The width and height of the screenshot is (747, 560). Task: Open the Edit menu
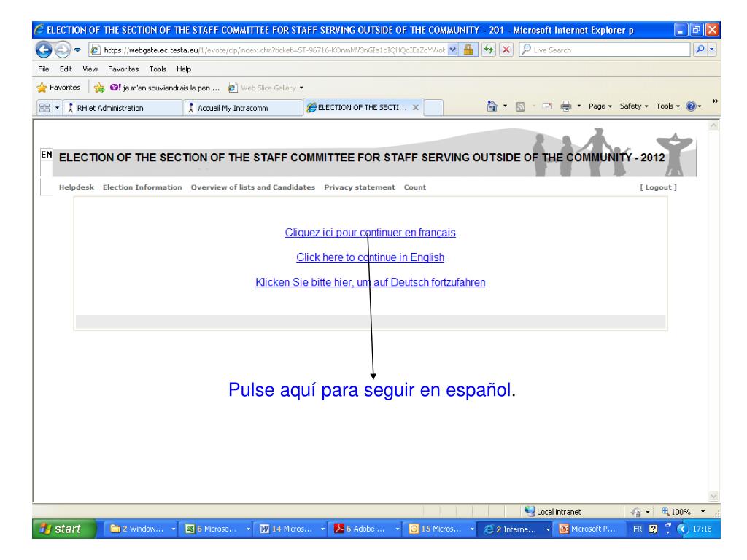click(66, 69)
